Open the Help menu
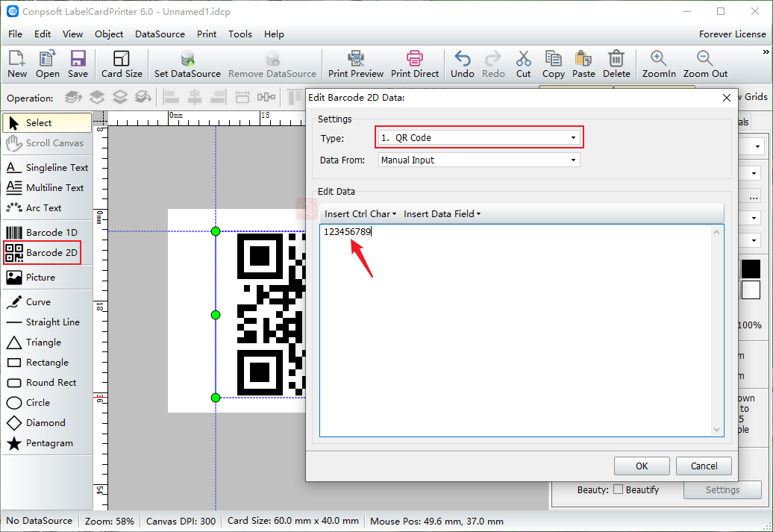 tap(274, 34)
